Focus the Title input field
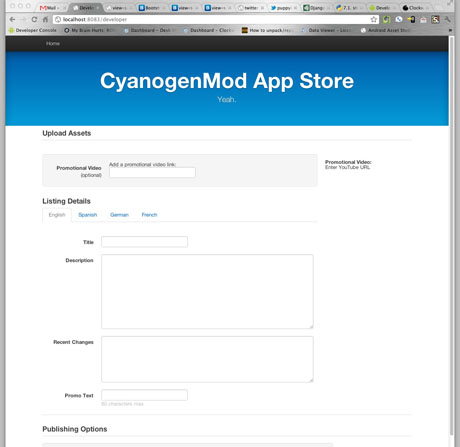 tap(144, 242)
